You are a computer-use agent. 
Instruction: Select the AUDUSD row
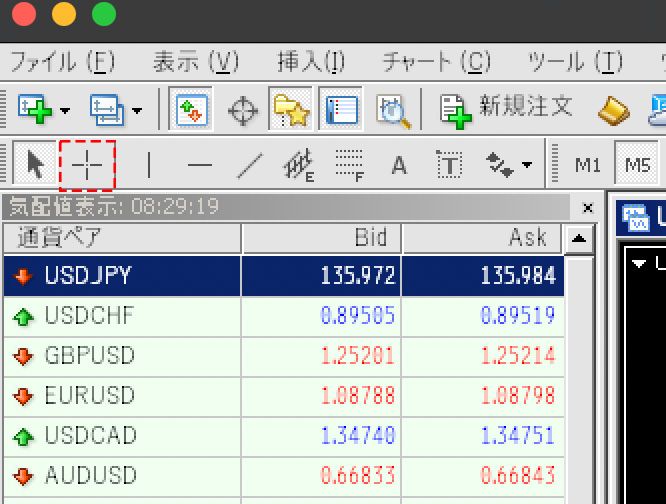tap(284, 476)
